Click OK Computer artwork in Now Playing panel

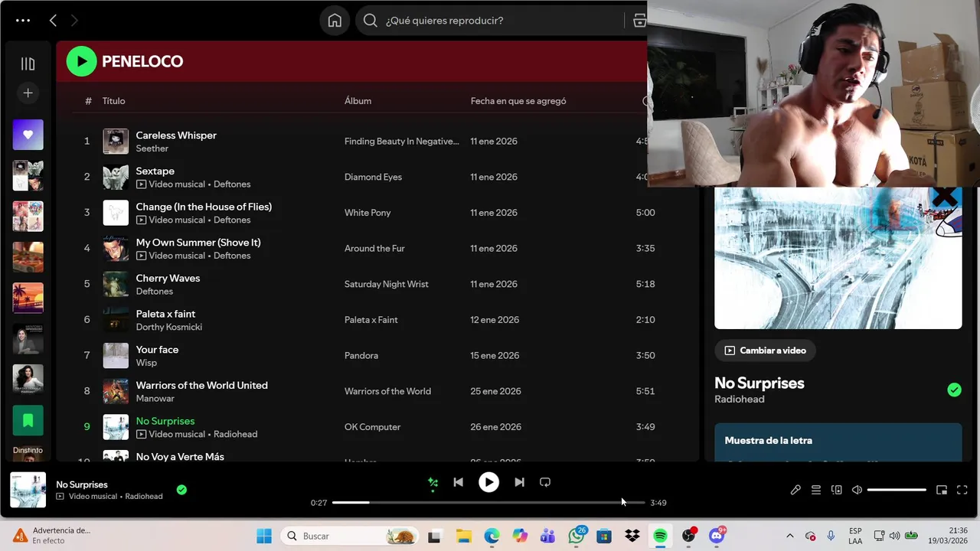(x=838, y=258)
